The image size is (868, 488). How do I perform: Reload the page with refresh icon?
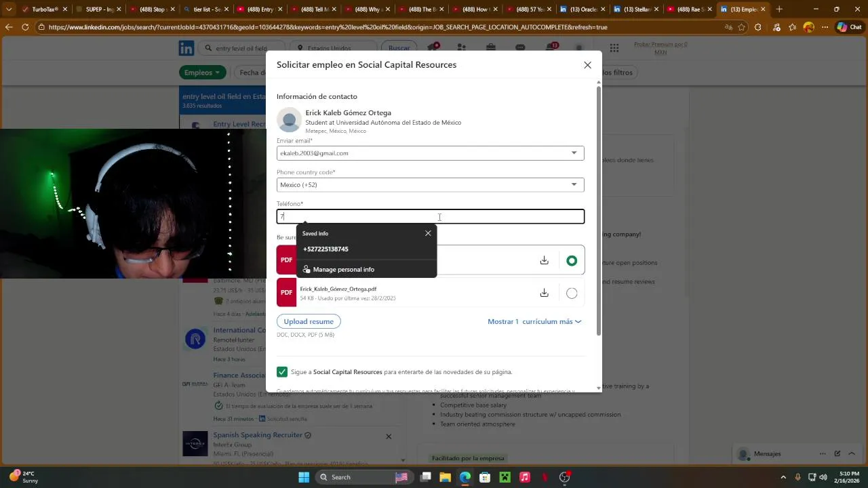(x=25, y=27)
